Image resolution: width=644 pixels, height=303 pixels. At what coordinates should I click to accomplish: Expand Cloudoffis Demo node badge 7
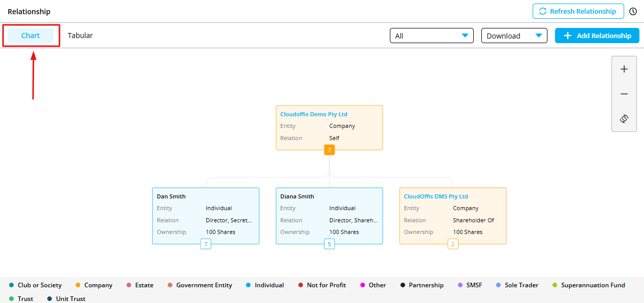[329, 150]
